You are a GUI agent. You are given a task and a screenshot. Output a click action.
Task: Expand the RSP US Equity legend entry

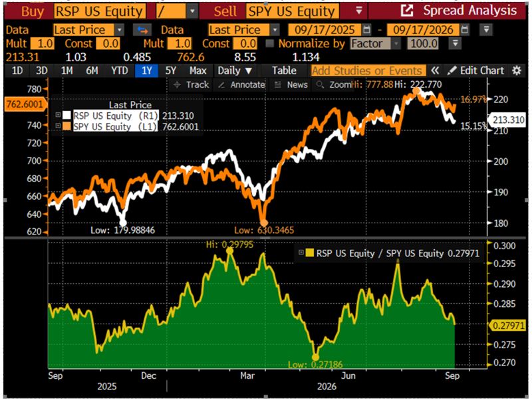pyautogui.click(x=58, y=115)
